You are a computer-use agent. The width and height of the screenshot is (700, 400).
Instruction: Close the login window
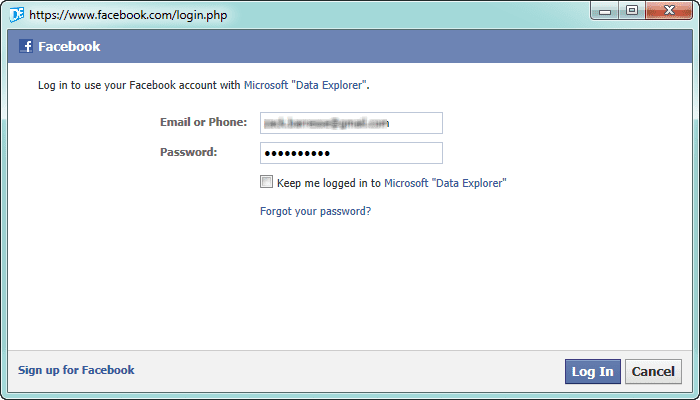(668, 11)
